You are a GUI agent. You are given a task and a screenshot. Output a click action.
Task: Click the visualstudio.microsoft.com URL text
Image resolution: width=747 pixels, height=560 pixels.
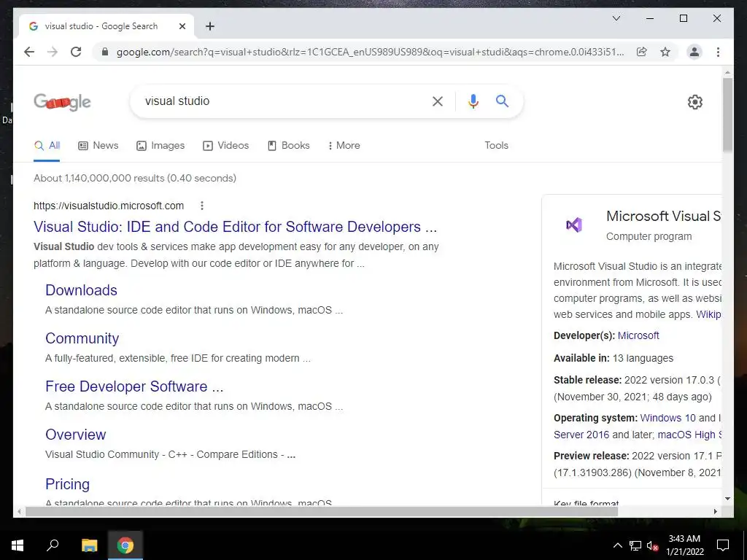(109, 206)
